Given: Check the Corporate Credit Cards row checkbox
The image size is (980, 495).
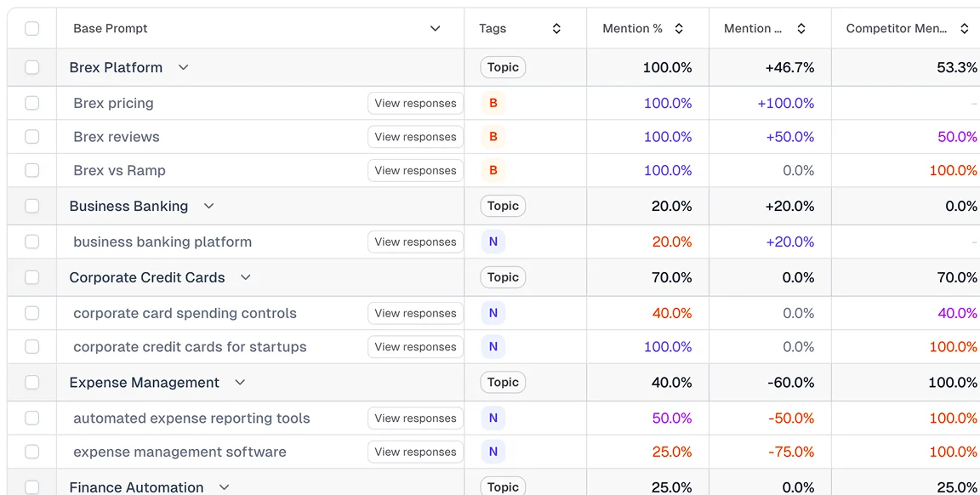Looking at the screenshot, I should tap(31, 277).
